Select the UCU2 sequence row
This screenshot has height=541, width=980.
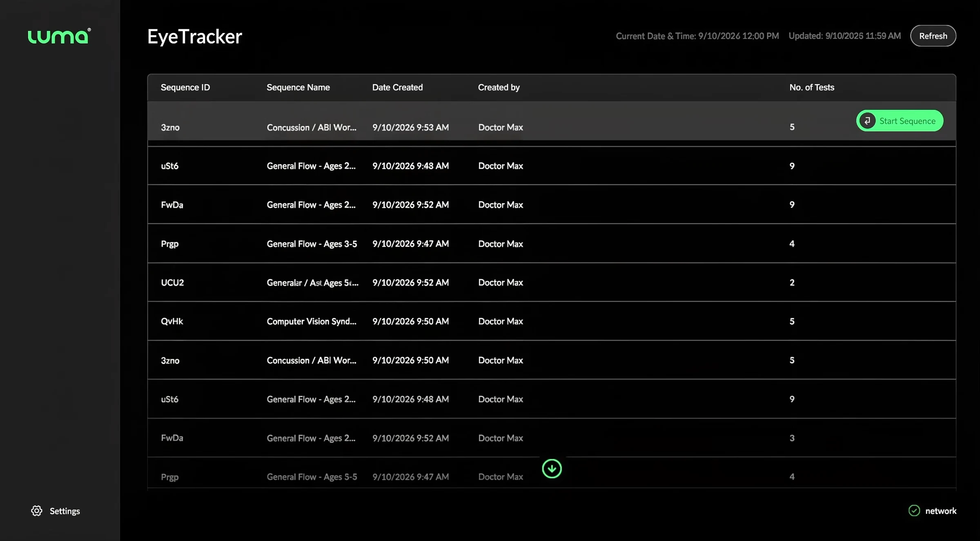552,282
